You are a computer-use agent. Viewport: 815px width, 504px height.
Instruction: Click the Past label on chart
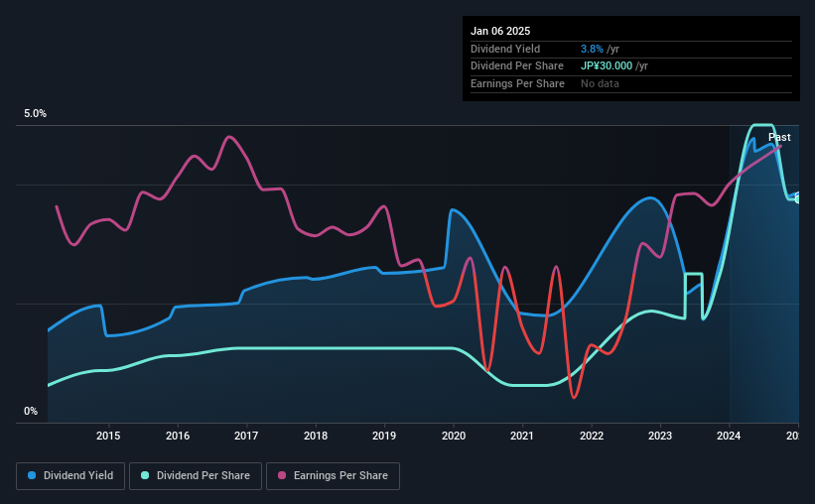coord(779,137)
